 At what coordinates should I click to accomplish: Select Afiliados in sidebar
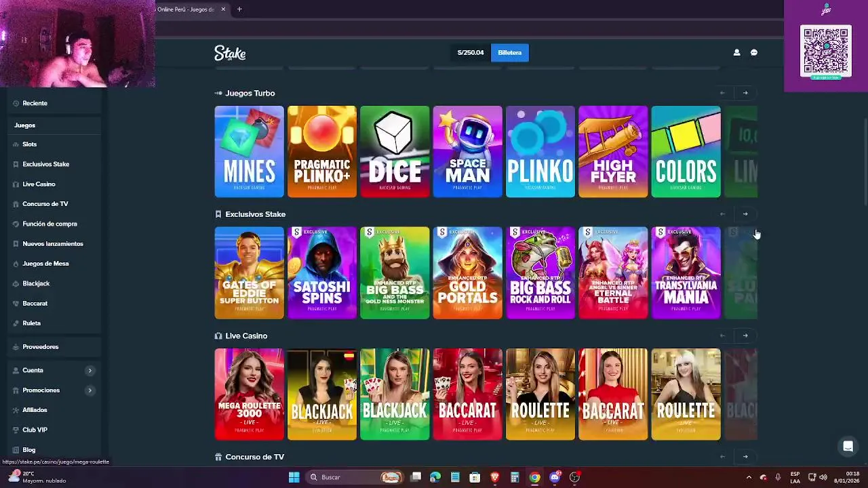pos(35,410)
